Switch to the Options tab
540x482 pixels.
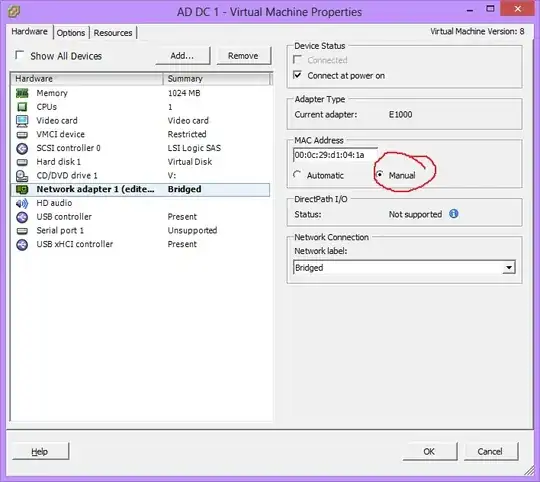pyautogui.click(x=71, y=33)
